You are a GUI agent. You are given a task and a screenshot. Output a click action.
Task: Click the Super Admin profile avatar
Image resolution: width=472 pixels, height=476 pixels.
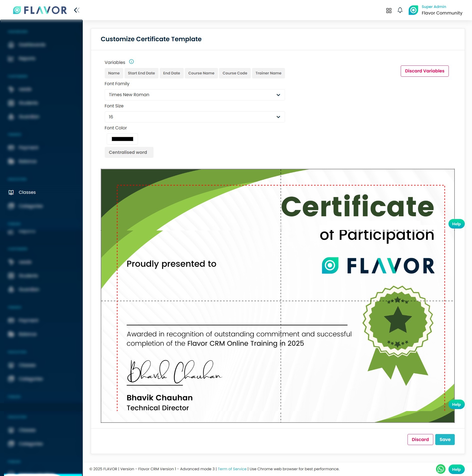(x=413, y=10)
